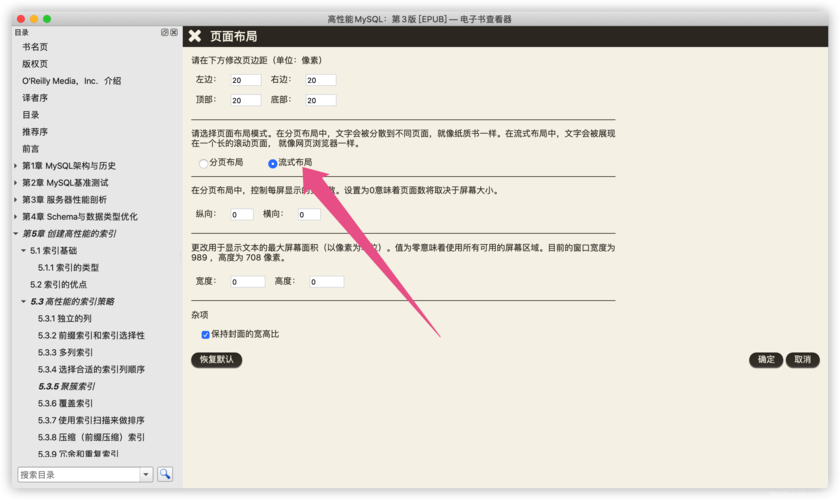Click the yellow minimize window button
The width and height of the screenshot is (840, 500).
coord(34,19)
